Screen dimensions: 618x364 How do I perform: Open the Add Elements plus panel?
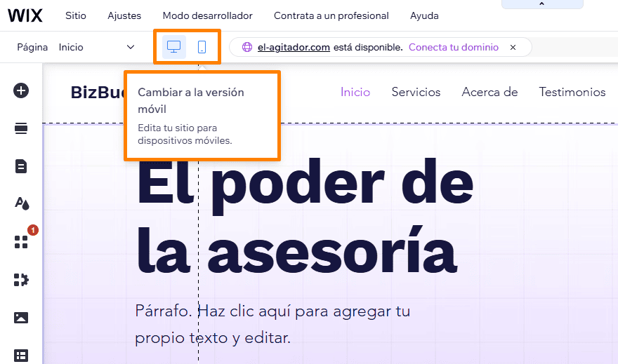click(x=21, y=90)
